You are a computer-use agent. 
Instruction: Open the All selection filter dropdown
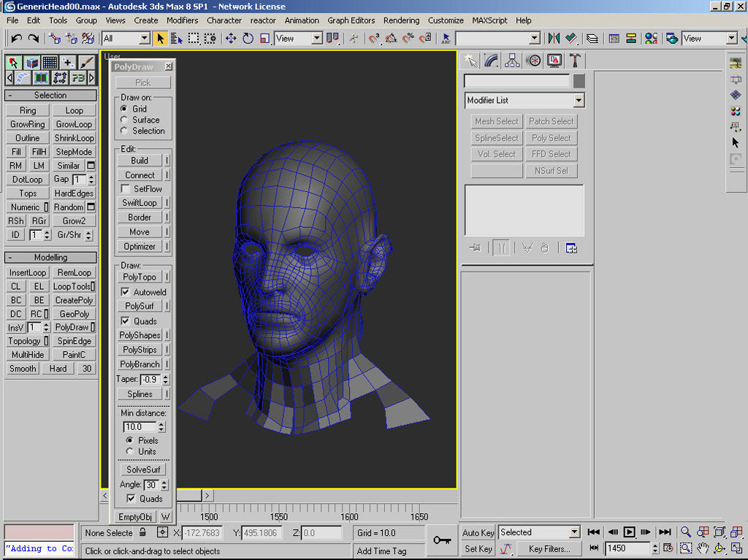click(144, 38)
